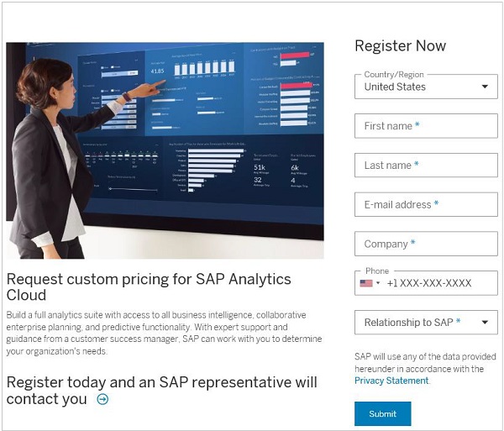Open the Country/Region dropdown
The width and height of the screenshot is (504, 431).
pyautogui.click(x=425, y=87)
